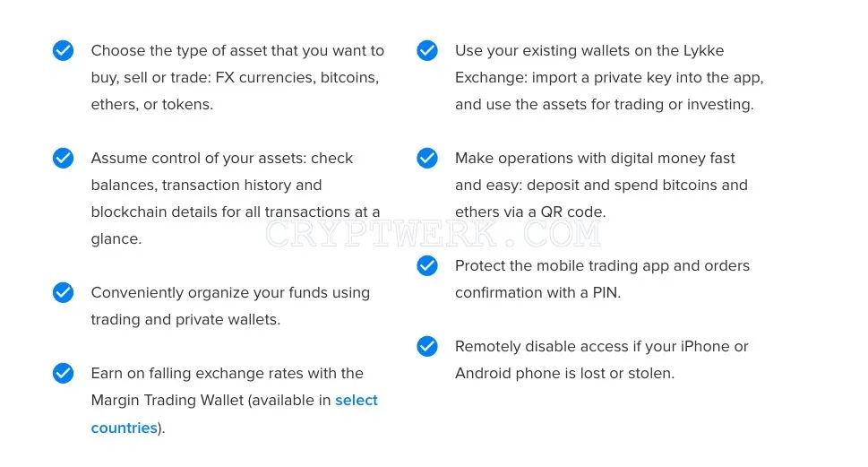Click the 'Use your existing wallets on the Lykke' text
This screenshot has height=467, width=868.
pyautogui.click(x=589, y=50)
